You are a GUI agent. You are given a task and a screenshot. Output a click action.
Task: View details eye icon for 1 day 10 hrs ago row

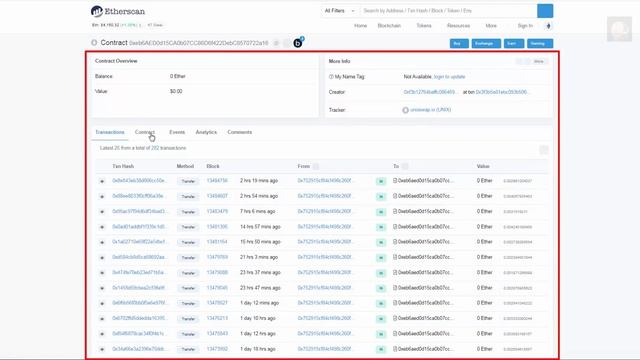pos(102,319)
